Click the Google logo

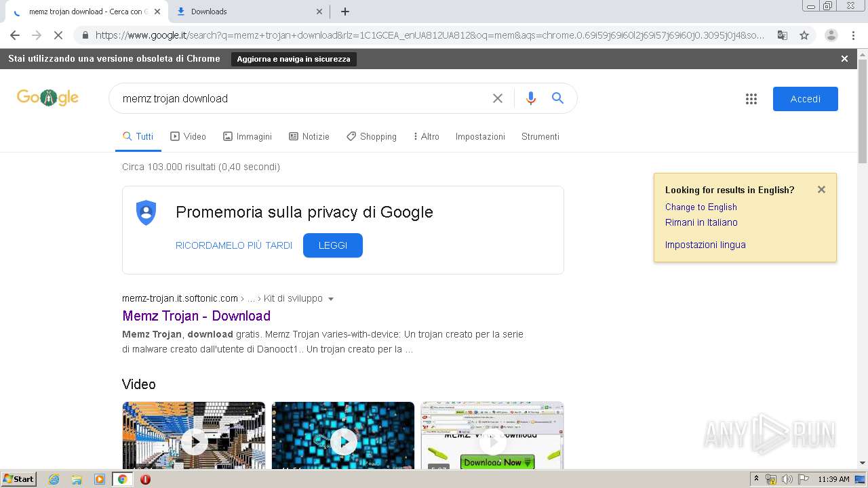point(47,98)
